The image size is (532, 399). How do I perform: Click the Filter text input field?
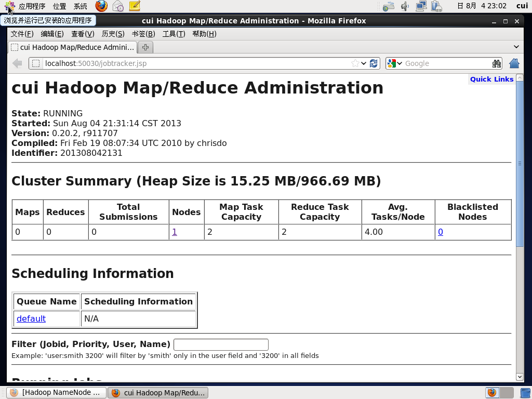[x=221, y=344]
